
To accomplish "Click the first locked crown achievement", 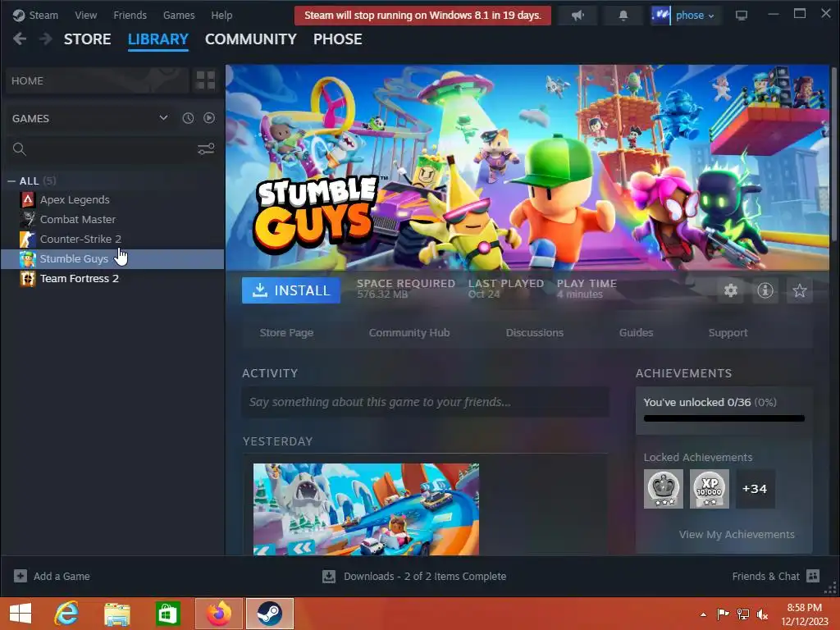I will (663, 489).
